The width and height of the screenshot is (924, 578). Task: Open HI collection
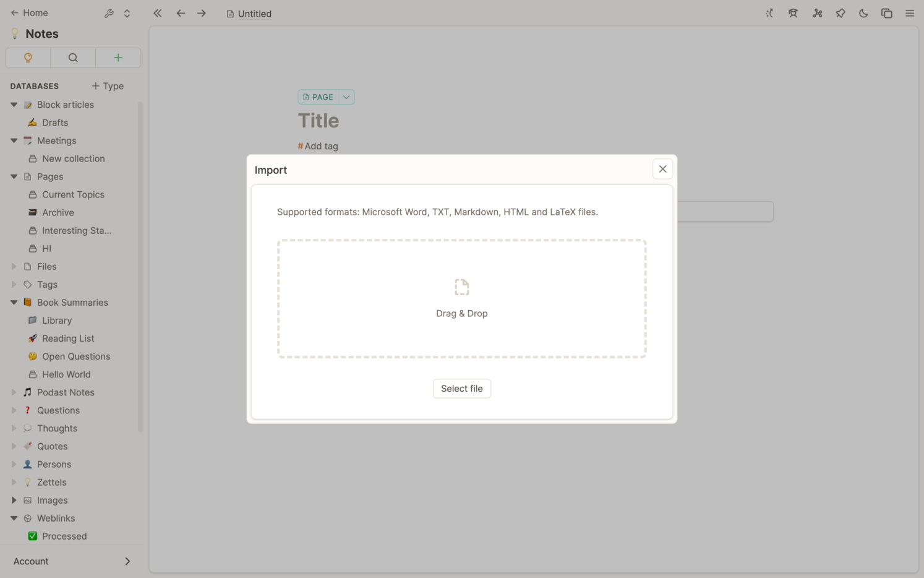(46, 248)
